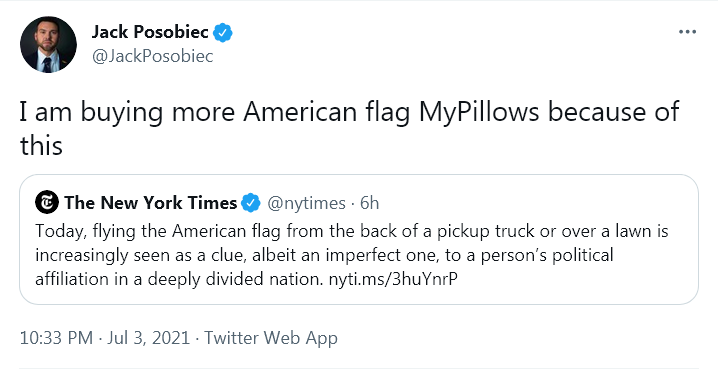Click the word 'this' in the tweet

pyautogui.click(x=41, y=146)
